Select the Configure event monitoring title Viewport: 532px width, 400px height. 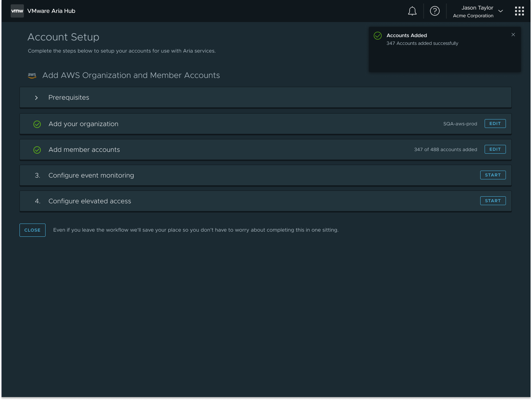tap(91, 175)
